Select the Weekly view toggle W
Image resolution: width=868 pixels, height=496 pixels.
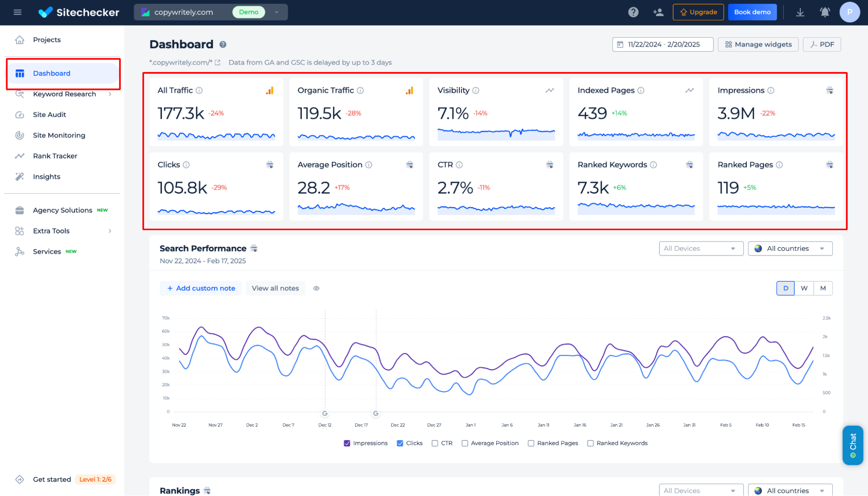click(x=804, y=288)
